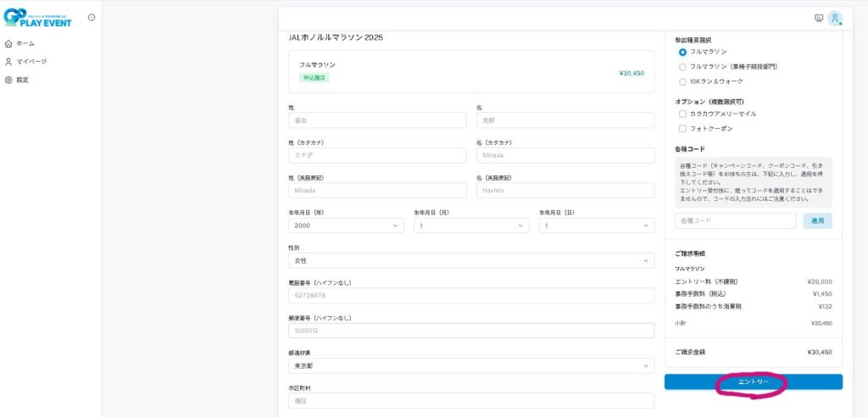The image size is (868, 417).
Task: Click the 郵便番号 input field
Action: pos(471,331)
